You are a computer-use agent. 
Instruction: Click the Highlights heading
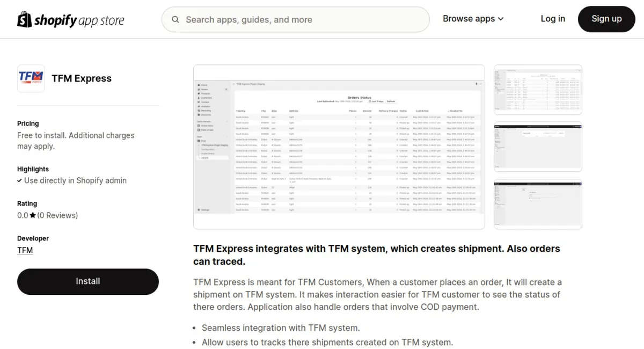33,169
